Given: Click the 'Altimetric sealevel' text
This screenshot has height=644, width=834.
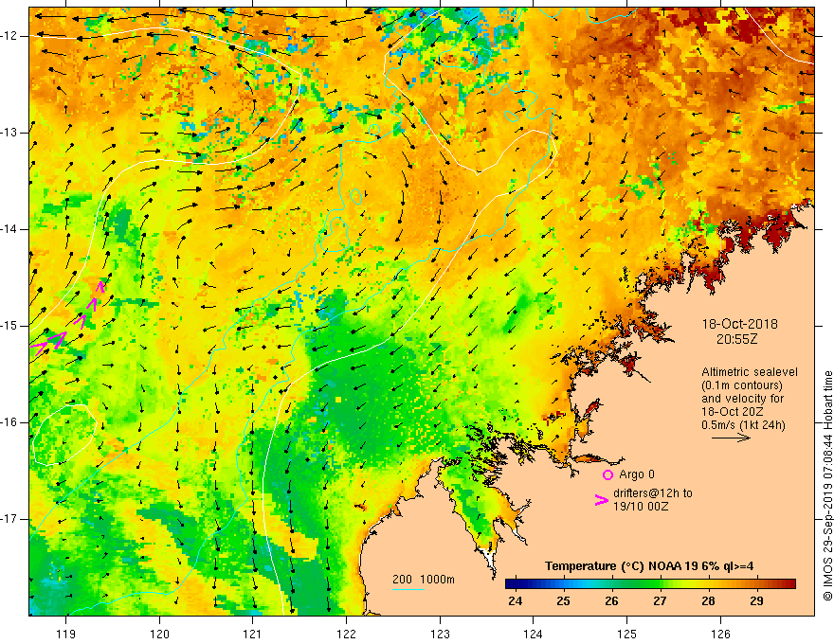Looking at the screenshot, I should pos(750,372).
